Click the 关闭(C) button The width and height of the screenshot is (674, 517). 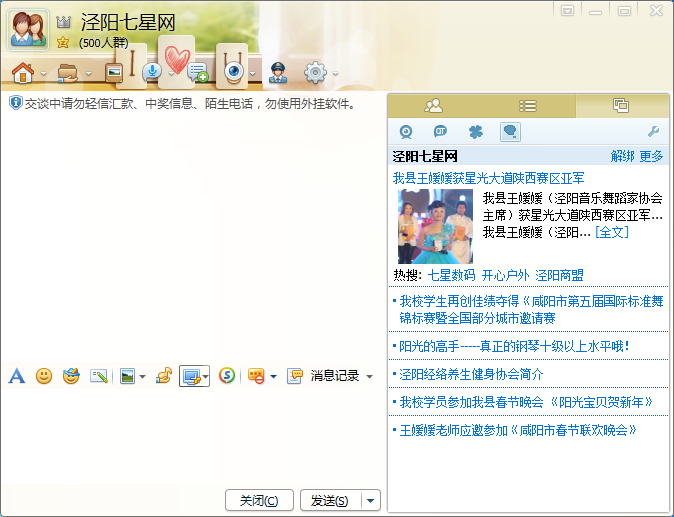point(259,500)
